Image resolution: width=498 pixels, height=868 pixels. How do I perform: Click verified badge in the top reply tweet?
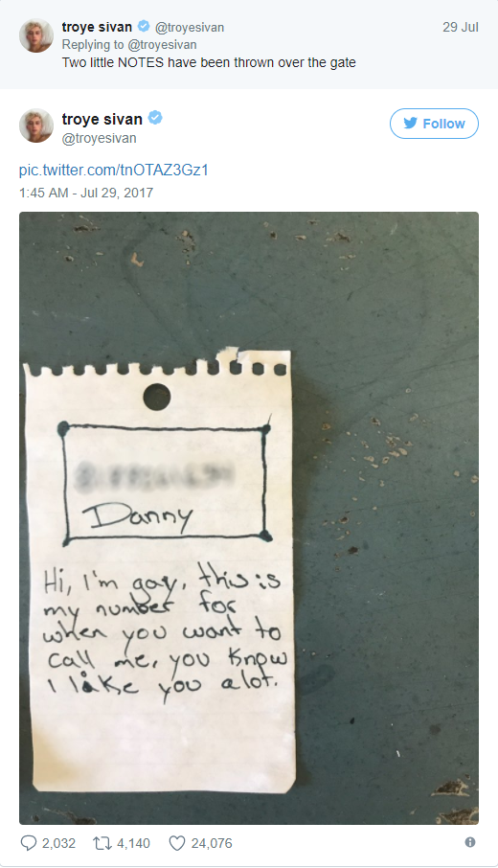[144, 26]
